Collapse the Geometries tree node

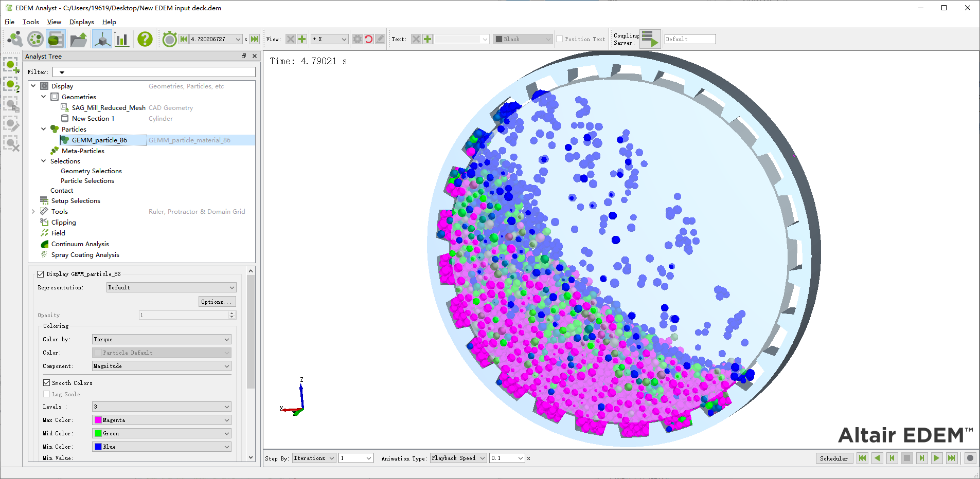point(44,97)
